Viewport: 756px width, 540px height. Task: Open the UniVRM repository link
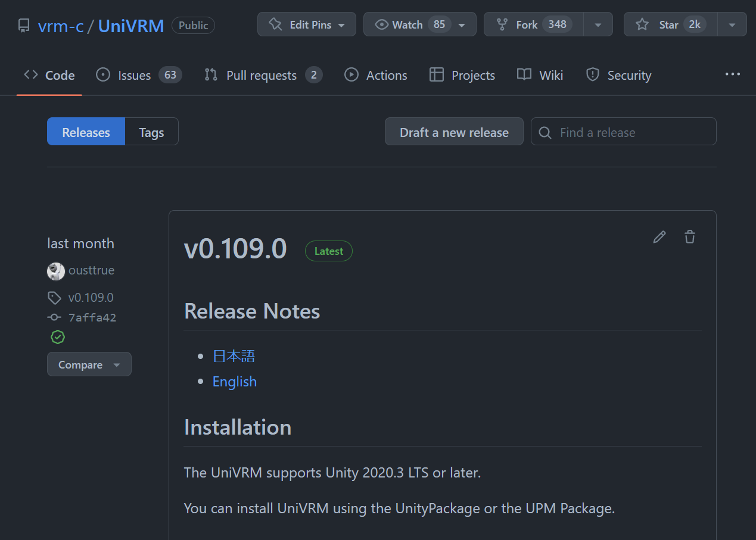(x=131, y=26)
